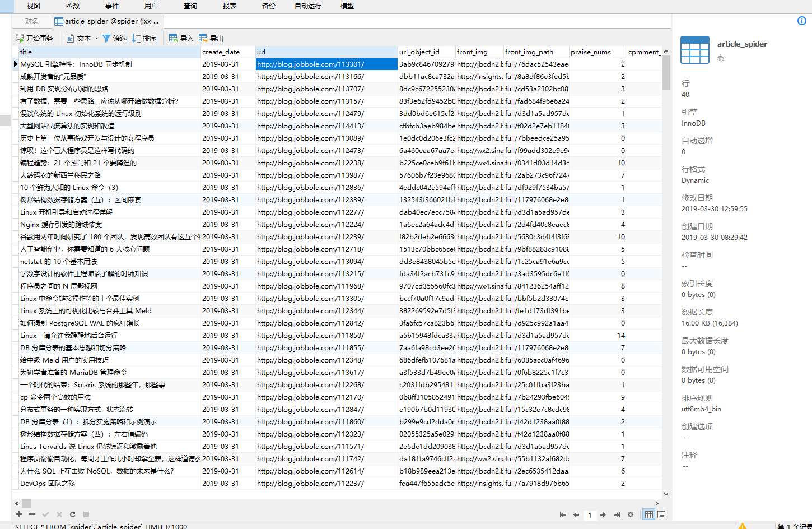The image size is (812, 529).
Task: Expand the 文本 dropdown arrow
Action: pos(96,38)
